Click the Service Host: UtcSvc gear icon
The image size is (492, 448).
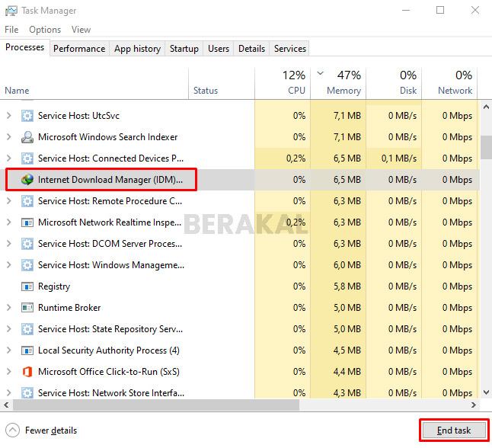(x=27, y=116)
